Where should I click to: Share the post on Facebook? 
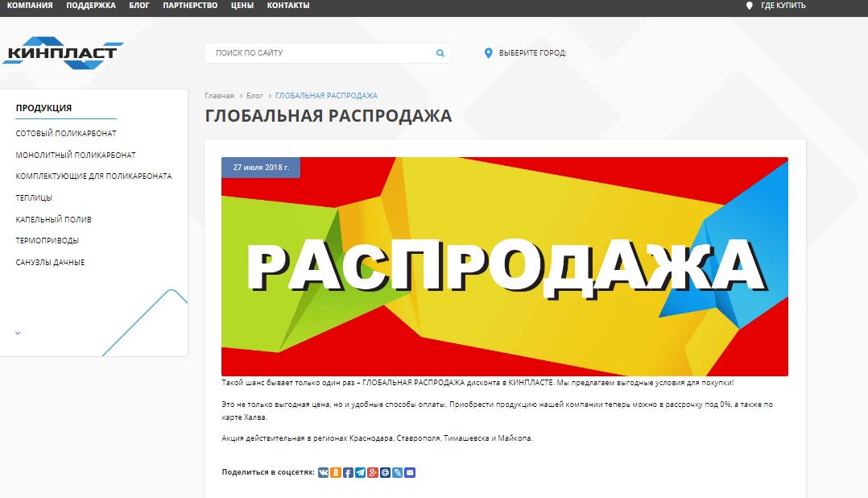pyautogui.click(x=348, y=472)
